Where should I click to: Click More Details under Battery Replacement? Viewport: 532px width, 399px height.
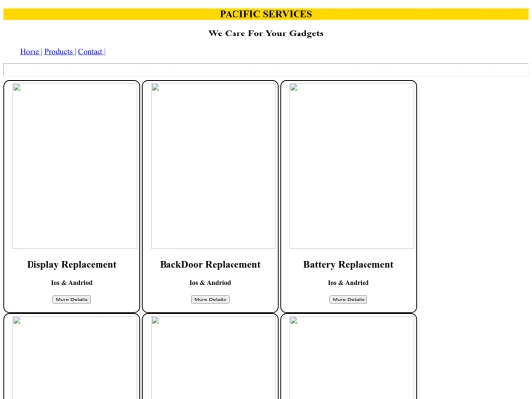348,299
